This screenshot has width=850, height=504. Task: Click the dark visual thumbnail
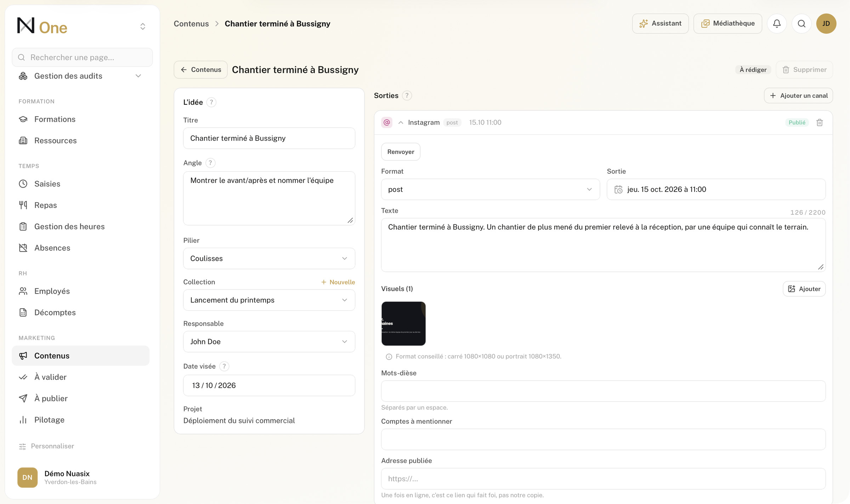[x=403, y=323]
